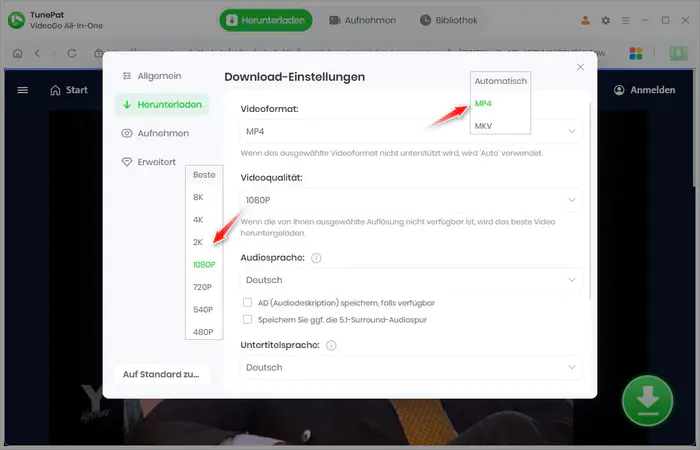Screen dimensions: 700x450
Task: Click the TunePat app logo icon
Action: pos(17,20)
